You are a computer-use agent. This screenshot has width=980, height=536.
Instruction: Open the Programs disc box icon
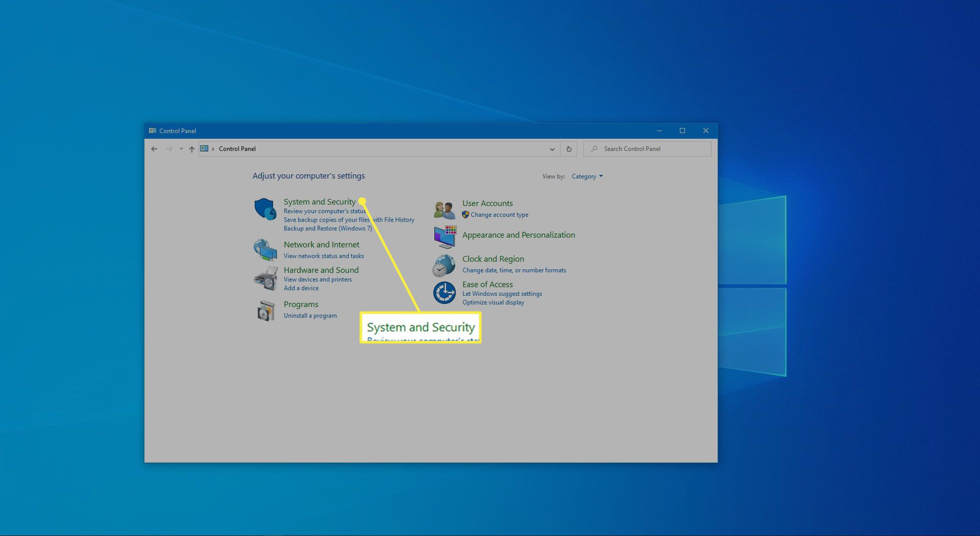(265, 310)
